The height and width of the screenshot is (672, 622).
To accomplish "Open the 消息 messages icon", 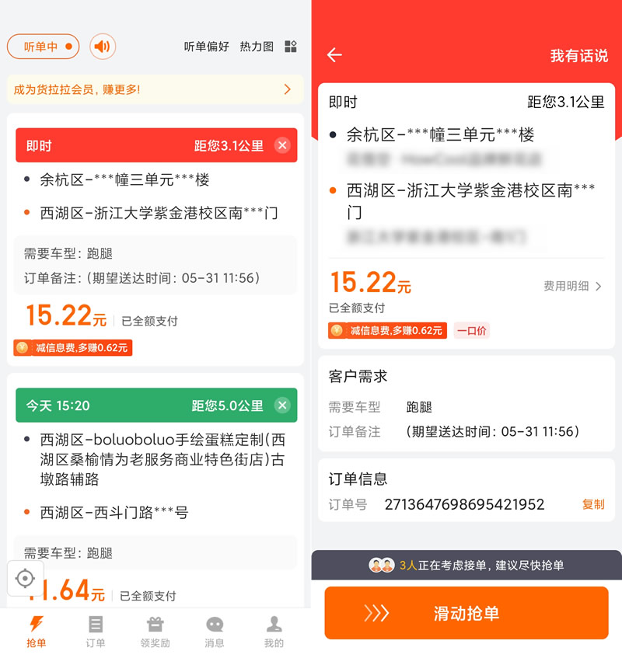I will [x=215, y=632].
